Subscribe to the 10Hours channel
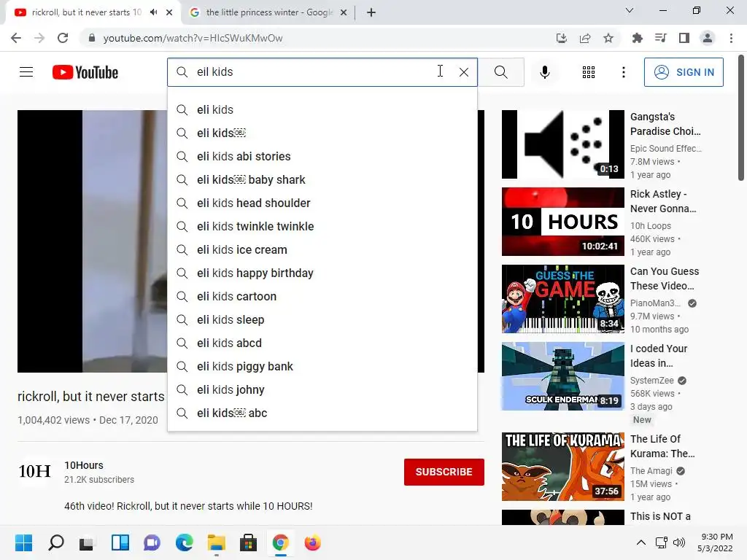This screenshot has height=560, width=747. (x=444, y=472)
